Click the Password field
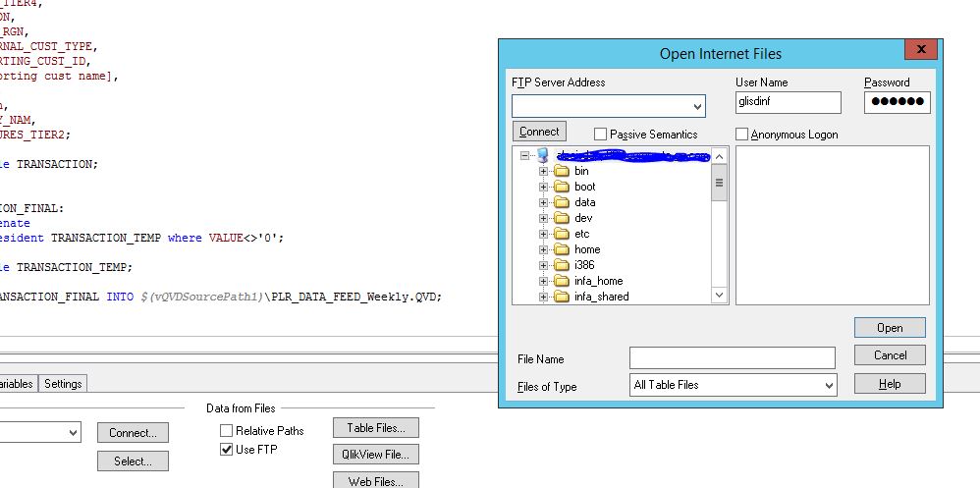This screenshot has height=488, width=980. tap(897, 102)
